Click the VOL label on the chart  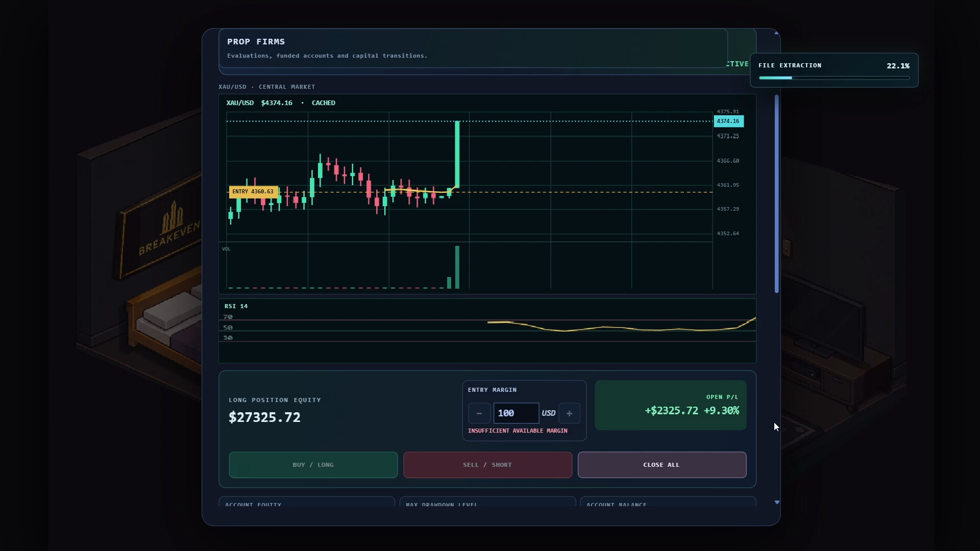tap(226, 249)
